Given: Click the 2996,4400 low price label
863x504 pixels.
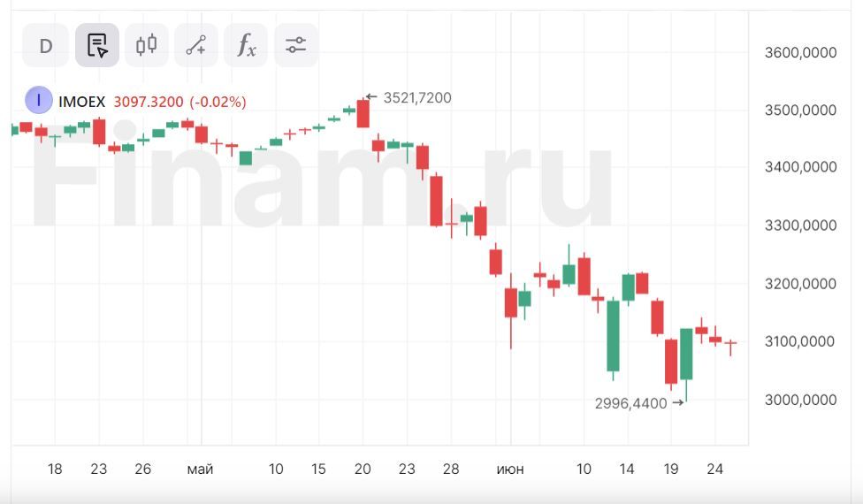Looking at the screenshot, I should pos(630,403).
